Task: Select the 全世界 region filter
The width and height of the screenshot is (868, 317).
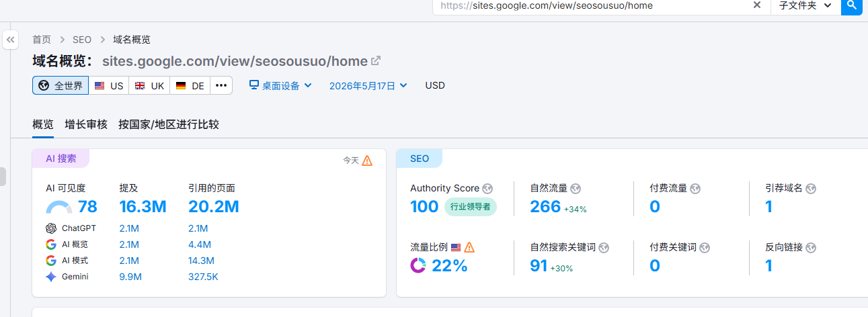Action: point(61,85)
